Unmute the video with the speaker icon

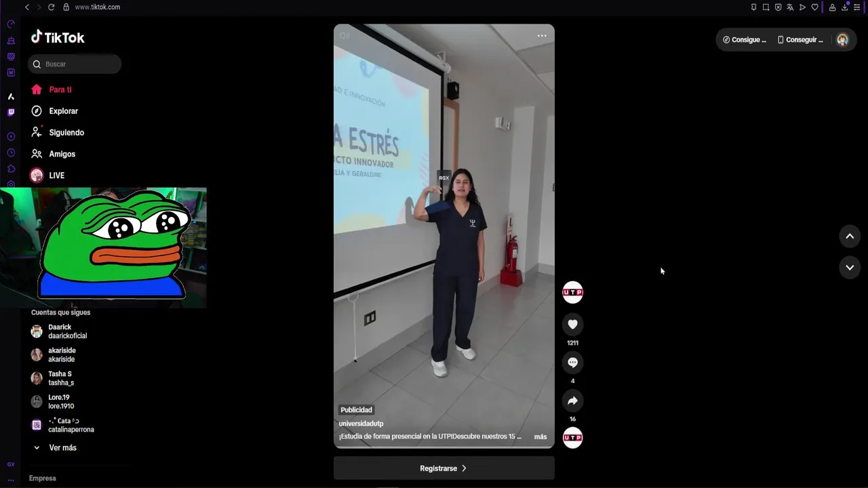[x=344, y=36]
